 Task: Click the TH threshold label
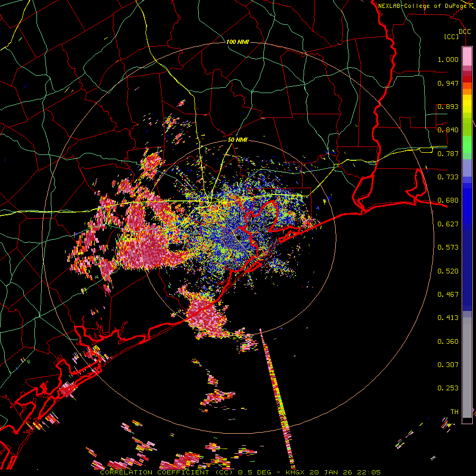pyautogui.click(x=454, y=412)
